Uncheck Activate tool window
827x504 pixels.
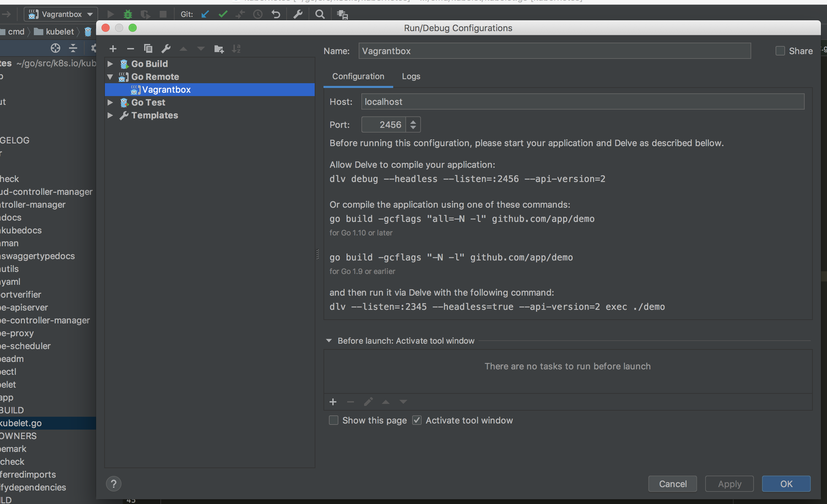point(417,420)
